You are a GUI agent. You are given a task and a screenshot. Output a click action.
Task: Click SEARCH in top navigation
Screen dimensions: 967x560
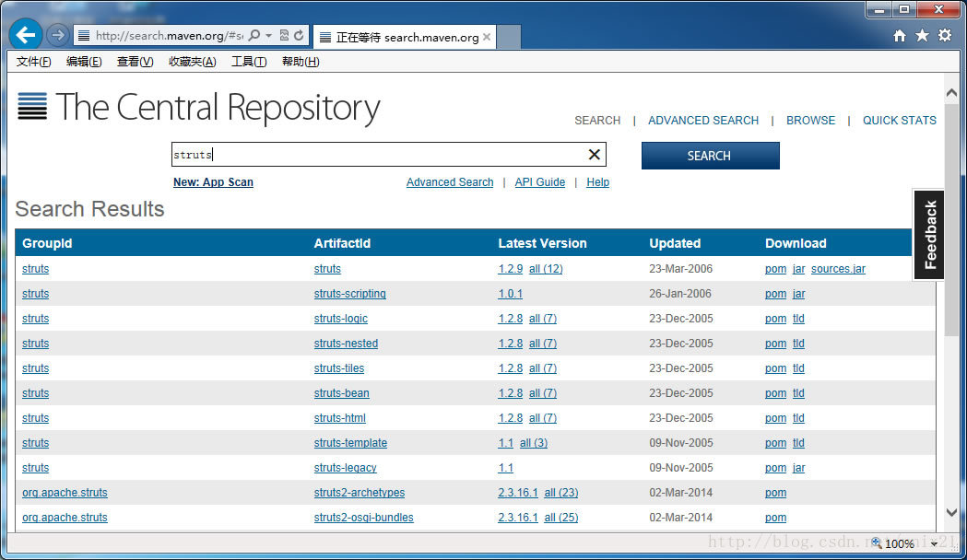[597, 121]
